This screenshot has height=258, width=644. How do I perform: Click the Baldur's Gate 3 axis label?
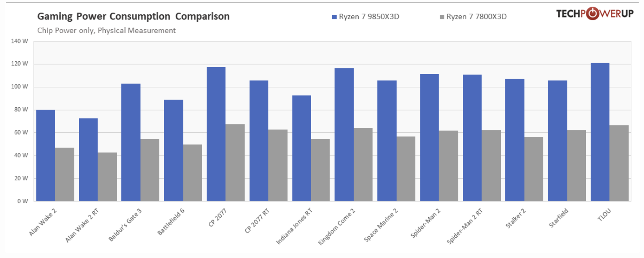click(x=125, y=225)
